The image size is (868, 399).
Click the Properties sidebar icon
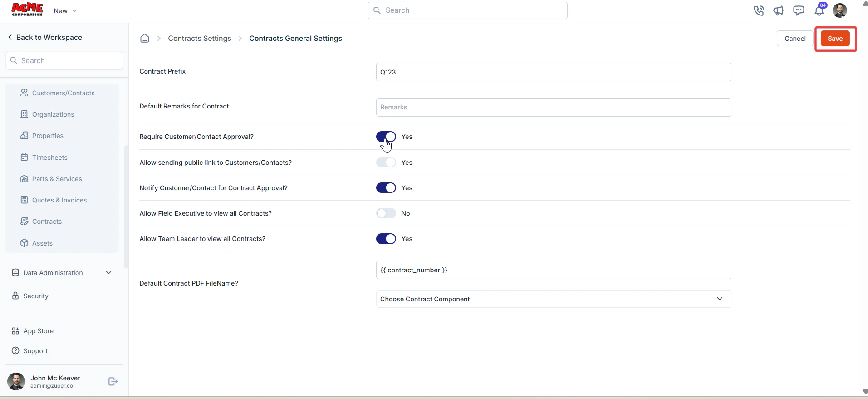tap(25, 135)
